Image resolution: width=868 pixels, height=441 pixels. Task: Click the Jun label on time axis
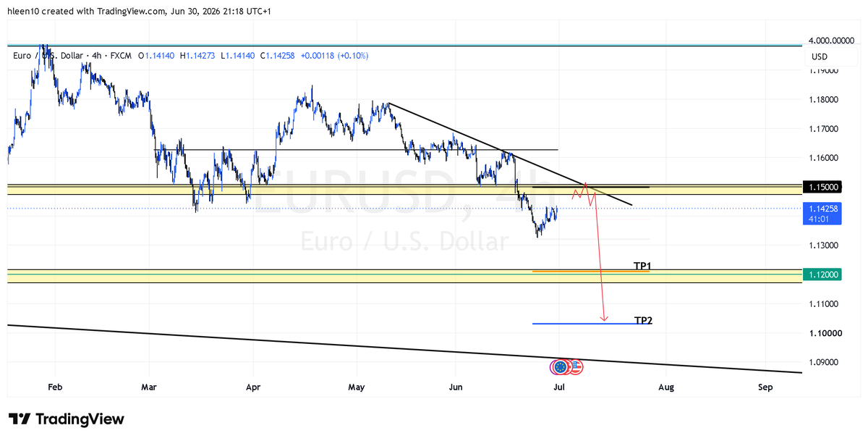456,387
